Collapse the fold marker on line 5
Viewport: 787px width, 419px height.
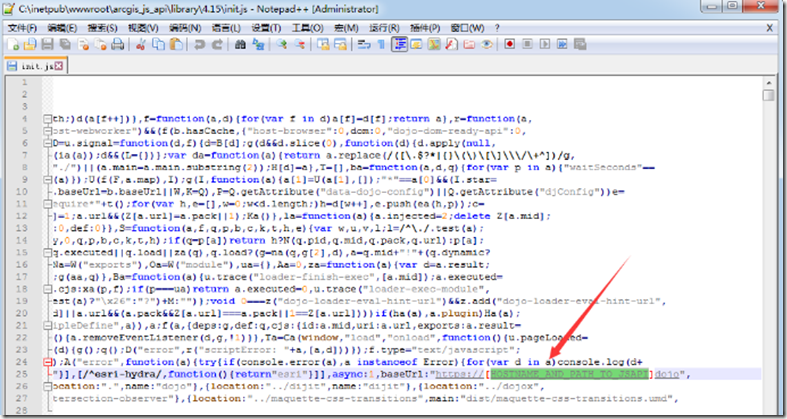pyautogui.click(x=48, y=131)
